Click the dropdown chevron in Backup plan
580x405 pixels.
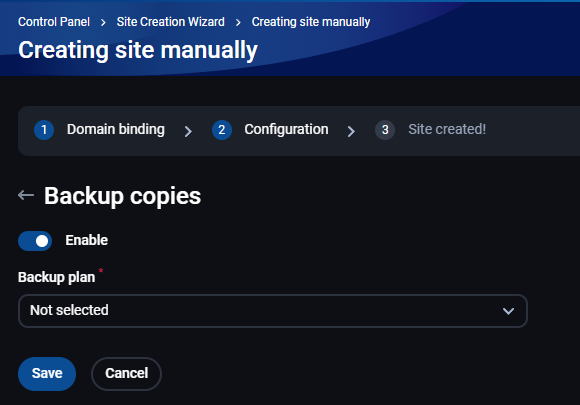point(508,311)
